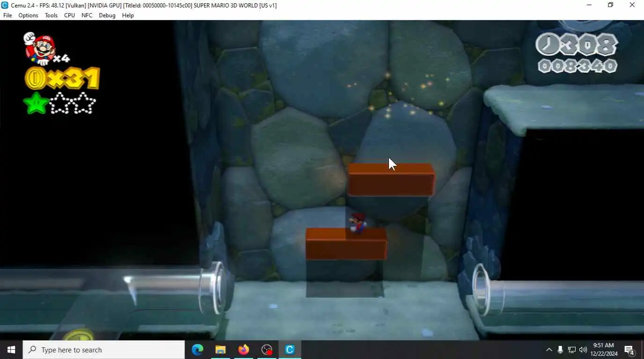Screen dimensions: 644x359
Task: Show hidden system tray icons
Action: (549, 350)
